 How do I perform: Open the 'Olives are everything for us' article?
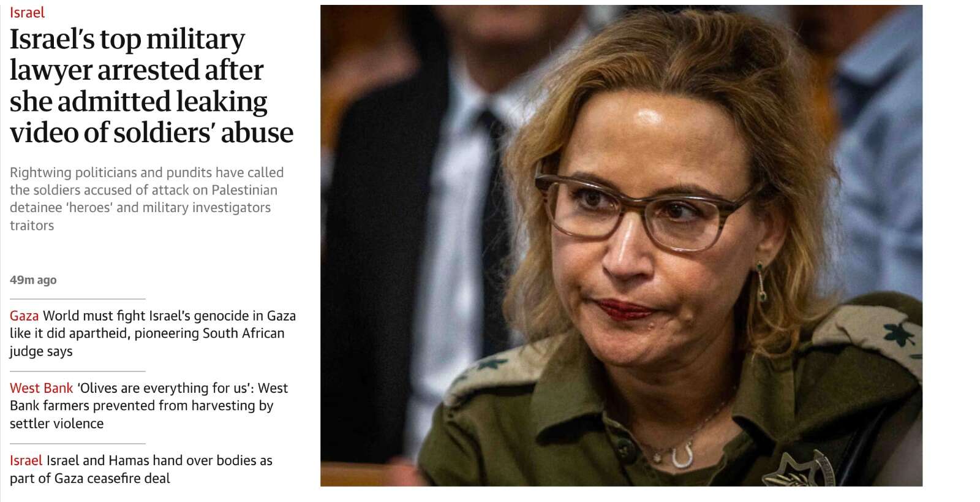pyautogui.click(x=149, y=406)
